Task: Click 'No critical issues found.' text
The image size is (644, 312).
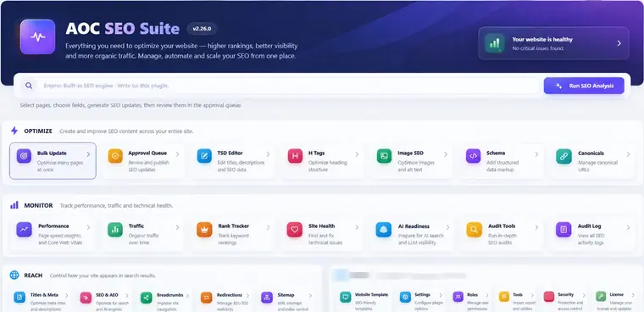Action: pyautogui.click(x=538, y=48)
